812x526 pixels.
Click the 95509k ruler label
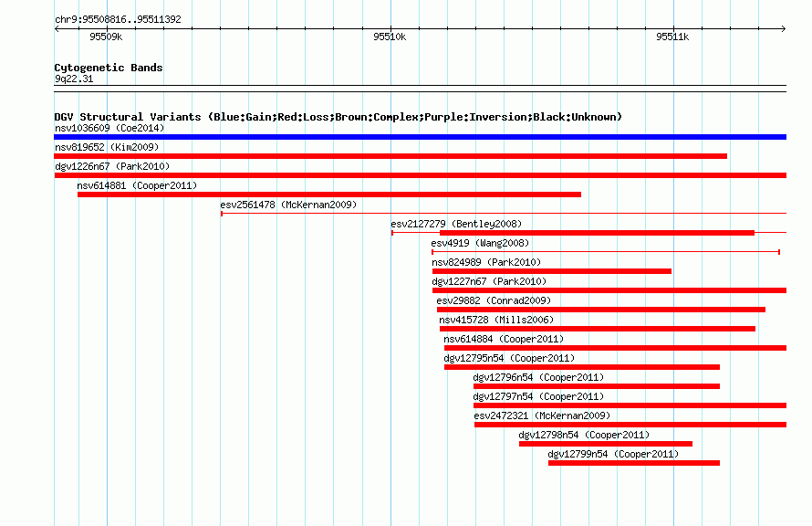click(x=106, y=37)
